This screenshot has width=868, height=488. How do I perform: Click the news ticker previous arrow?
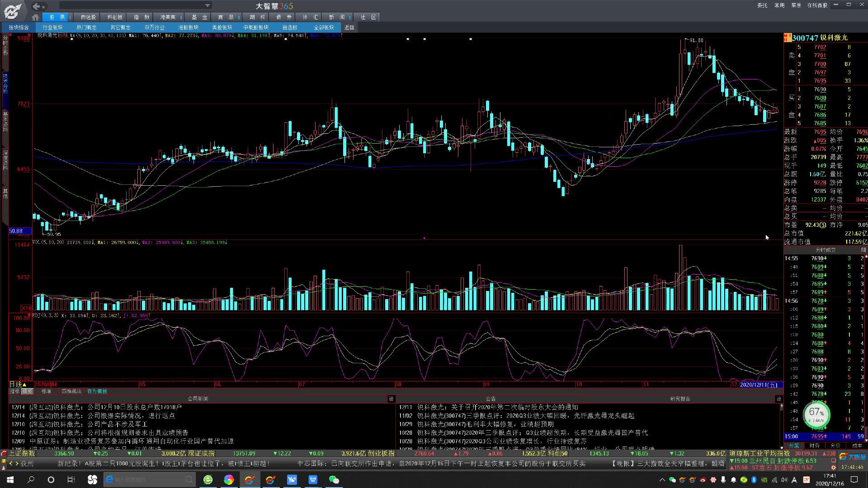11,464
